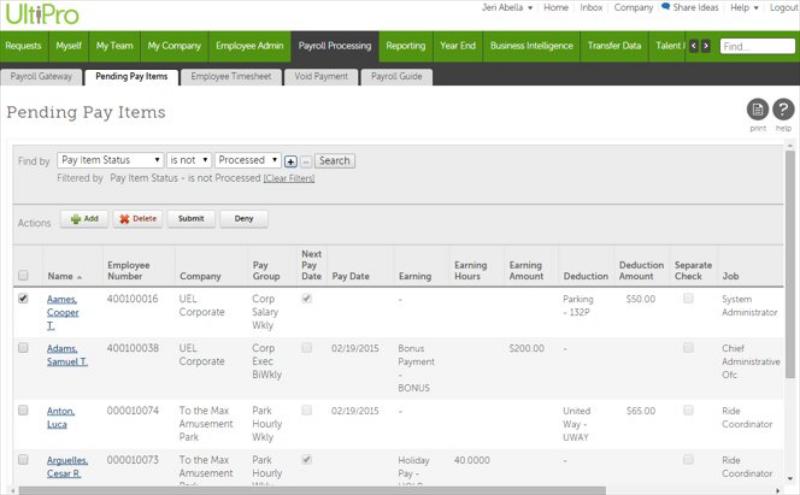Click into the Find search field

[757, 46]
